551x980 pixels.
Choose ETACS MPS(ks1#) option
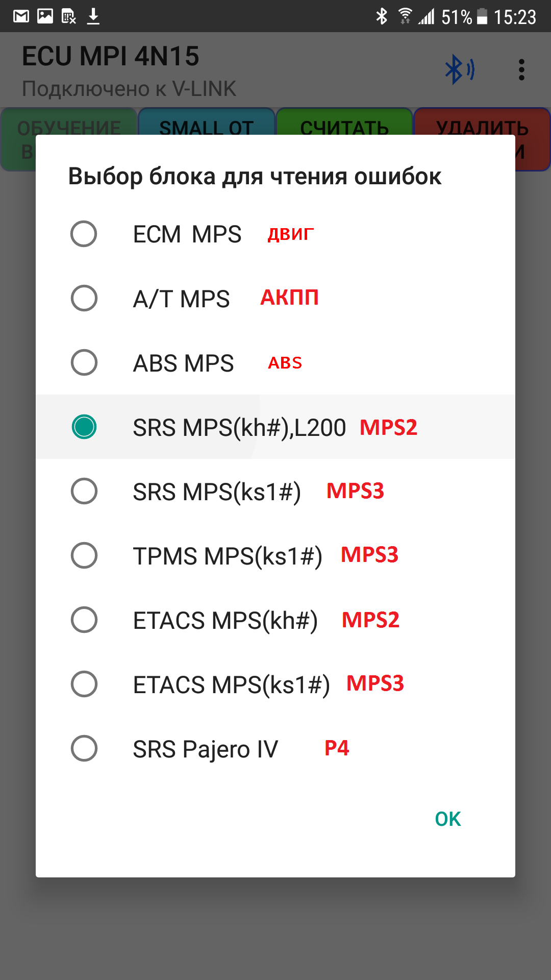(x=84, y=684)
